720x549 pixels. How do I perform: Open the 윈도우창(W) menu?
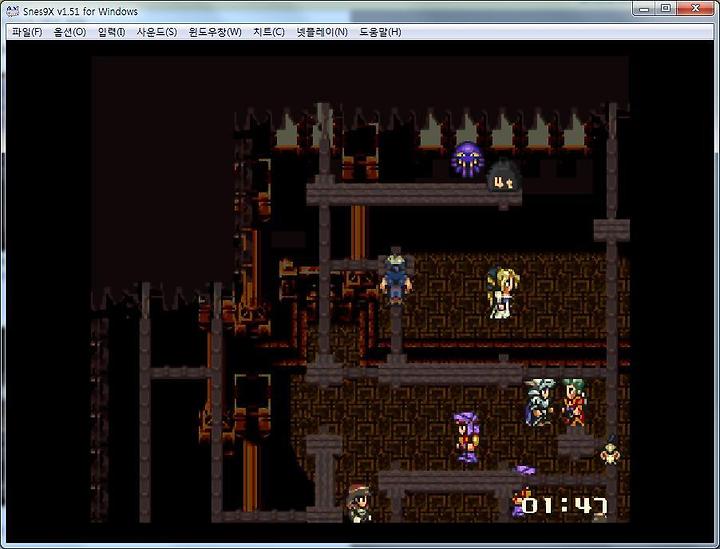215,32
